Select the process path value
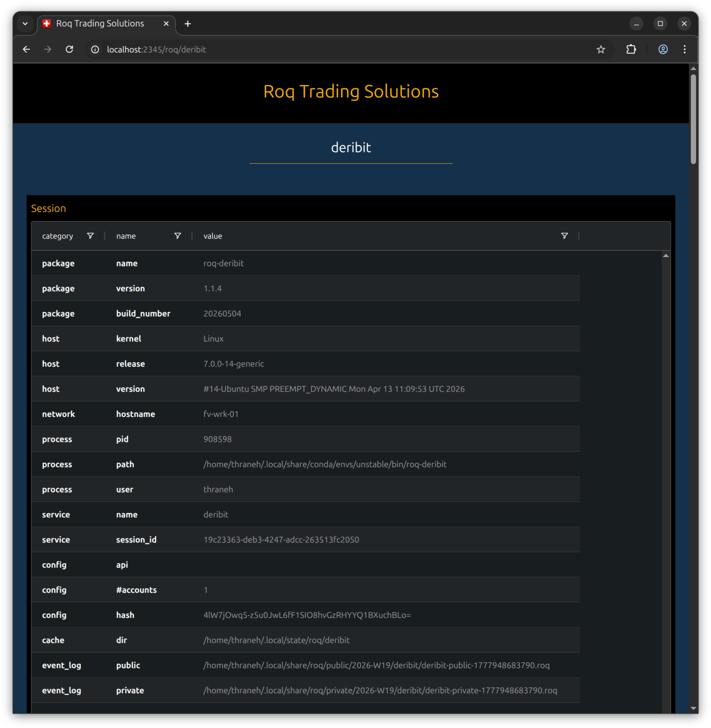The image size is (711, 728). click(325, 464)
